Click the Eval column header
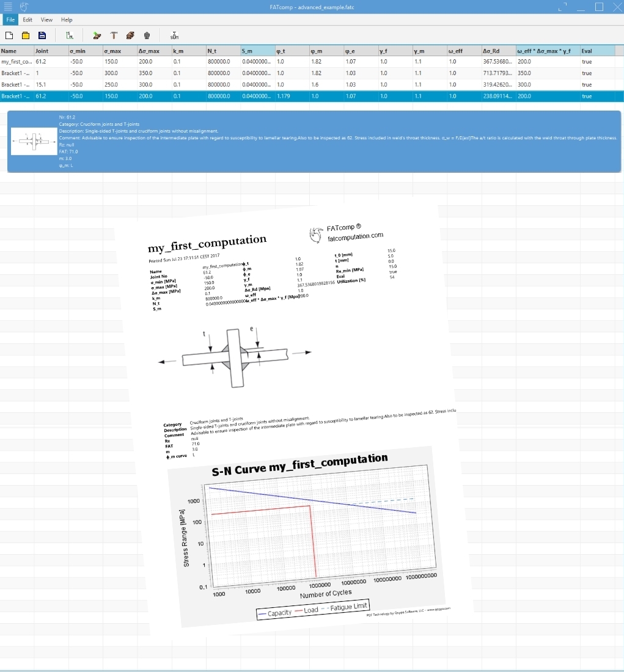Viewport: 624px width, 672px height. 597,51
